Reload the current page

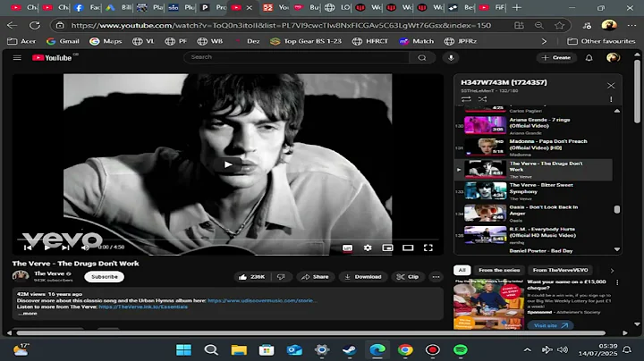click(x=35, y=25)
